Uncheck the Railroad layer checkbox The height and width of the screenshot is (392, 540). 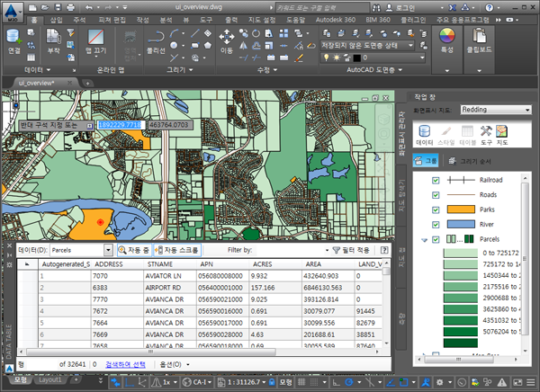[436, 180]
